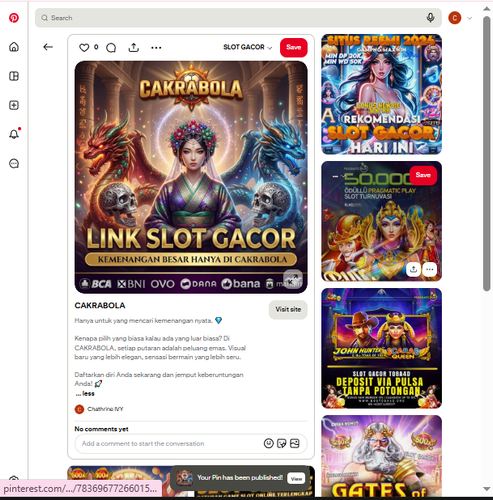Like the pin with heart icon
Image resolution: width=493 pixels, height=500 pixels.
click(84, 48)
